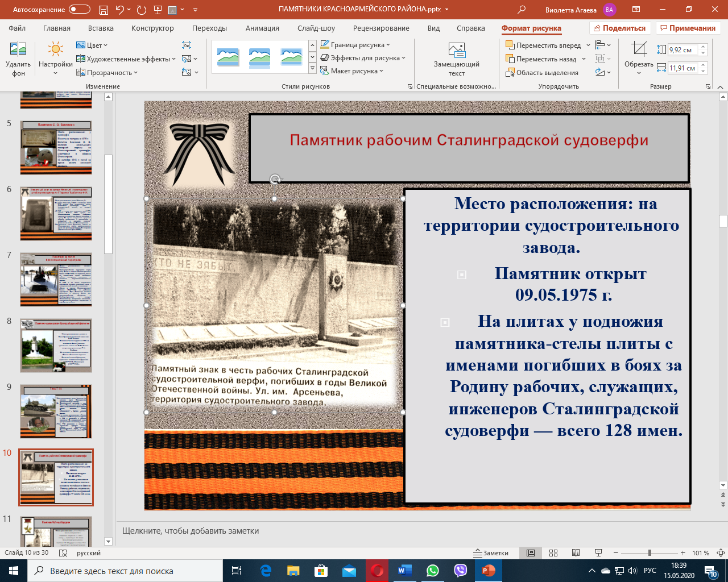The image size is (728, 582).
Task: Click the Undo arrow icon
Action: (x=119, y=10)
